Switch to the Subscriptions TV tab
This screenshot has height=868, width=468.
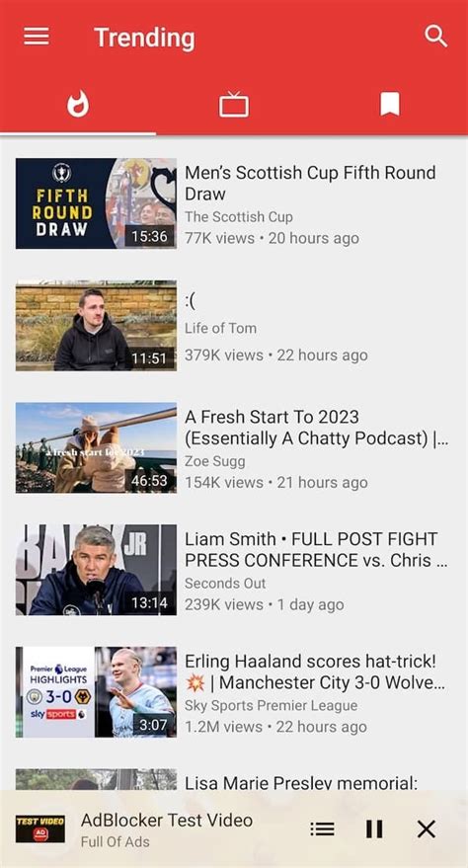pos(233,105)
